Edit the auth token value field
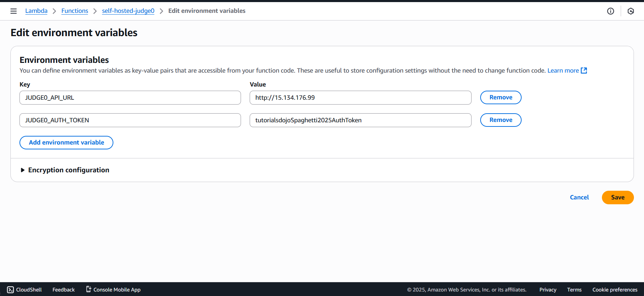The image size is (644, 296). click(360, 120)
